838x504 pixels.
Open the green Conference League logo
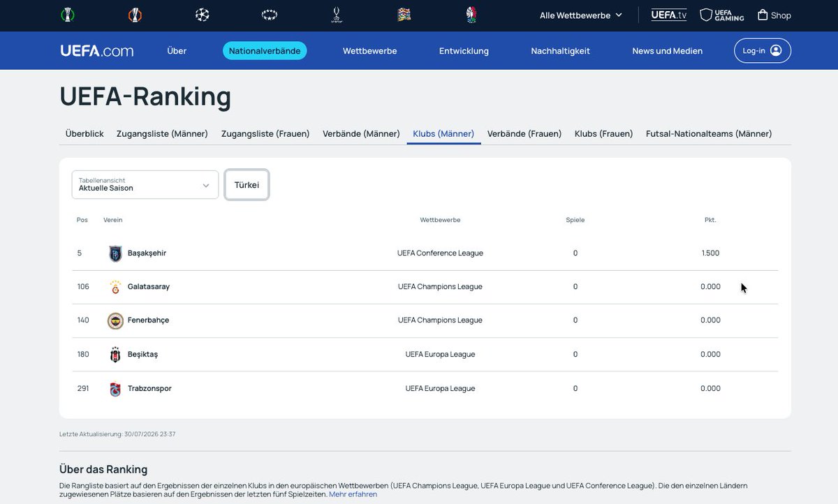point(68,15)
